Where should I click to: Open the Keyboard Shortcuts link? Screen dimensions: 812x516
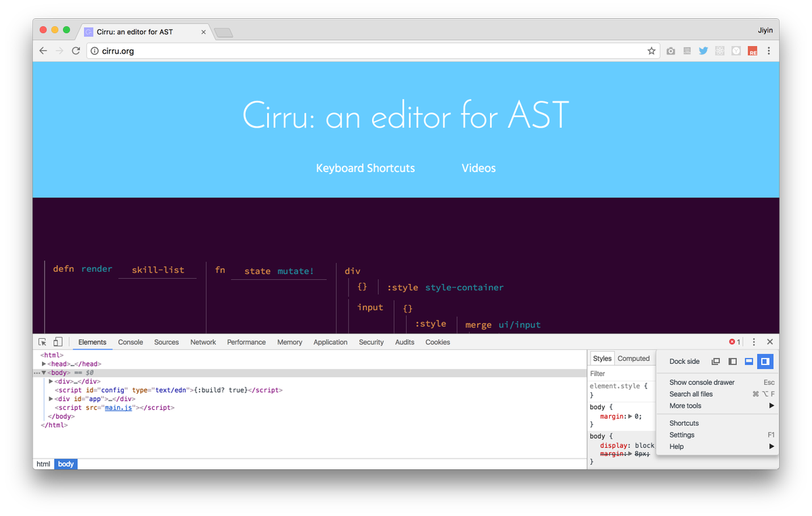tap(365, 168)
